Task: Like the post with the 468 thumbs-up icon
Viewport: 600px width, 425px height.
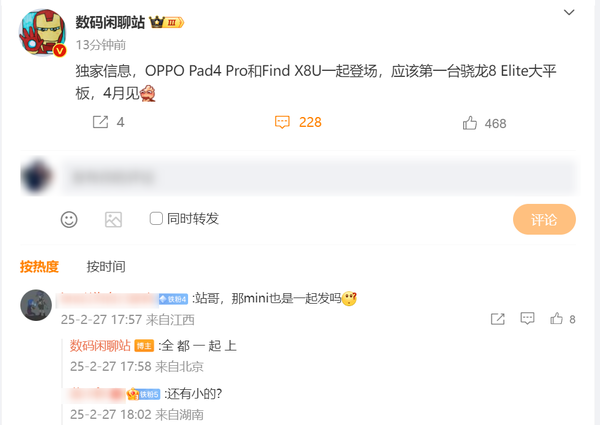Action: (470, 123)
